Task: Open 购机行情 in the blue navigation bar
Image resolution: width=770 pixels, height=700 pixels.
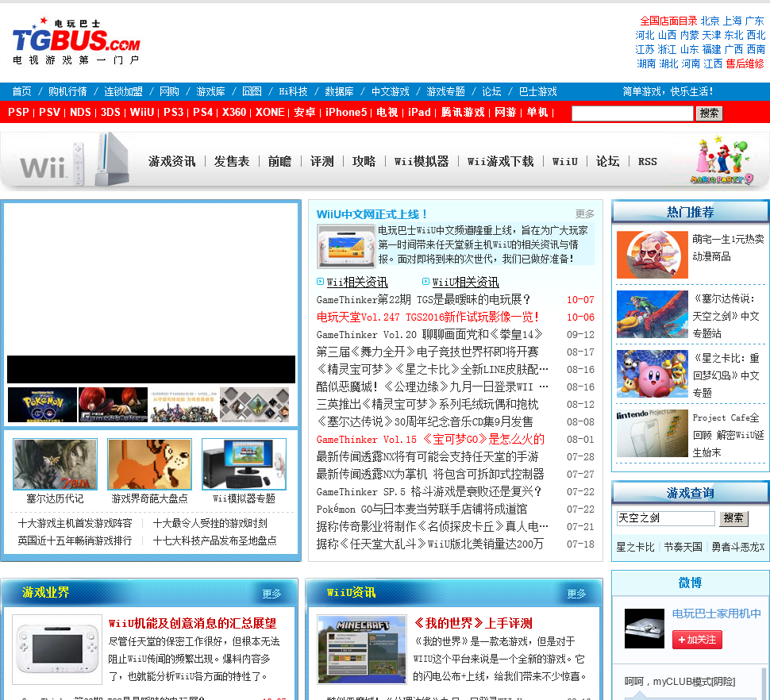Action: 67,91
